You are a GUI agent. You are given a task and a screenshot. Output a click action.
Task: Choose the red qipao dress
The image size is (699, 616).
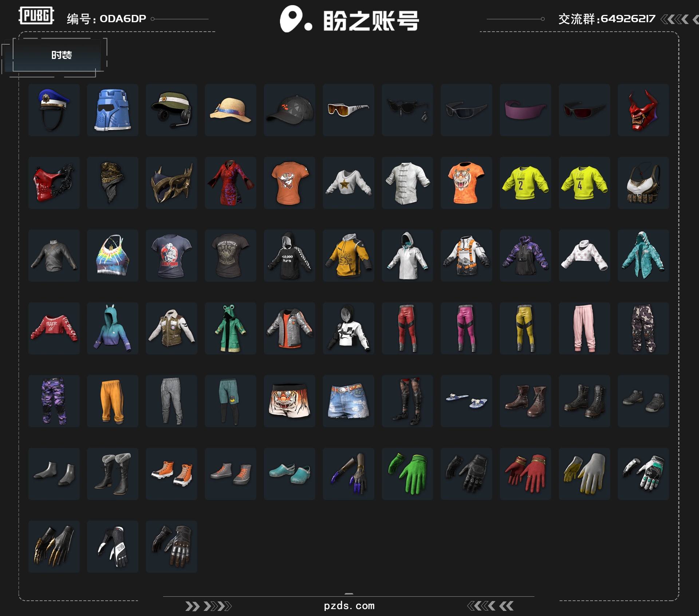point(230,183)
